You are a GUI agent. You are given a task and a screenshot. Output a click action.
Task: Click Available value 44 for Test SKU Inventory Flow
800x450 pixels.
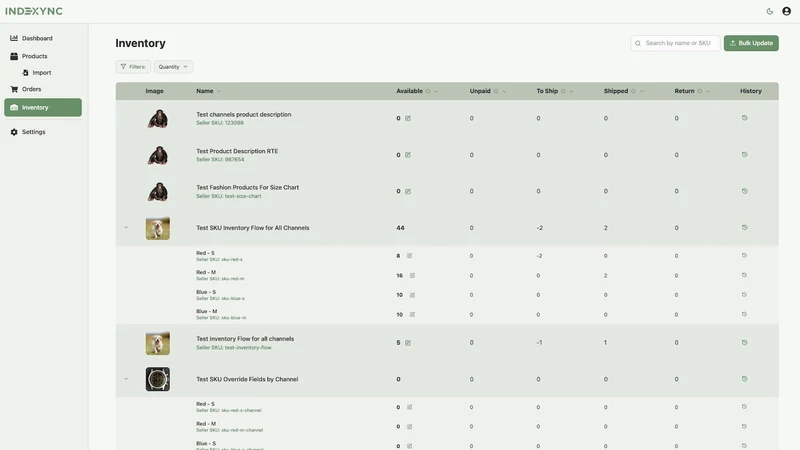tap(401, 228)
